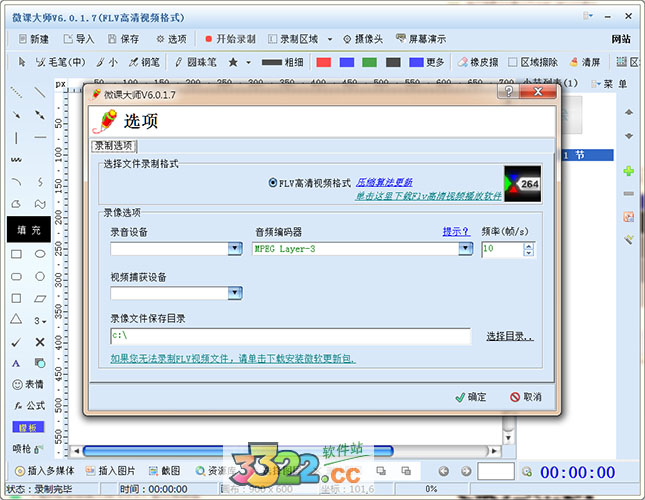Open 屏幕演示 screen presentation

click(421, 39)
